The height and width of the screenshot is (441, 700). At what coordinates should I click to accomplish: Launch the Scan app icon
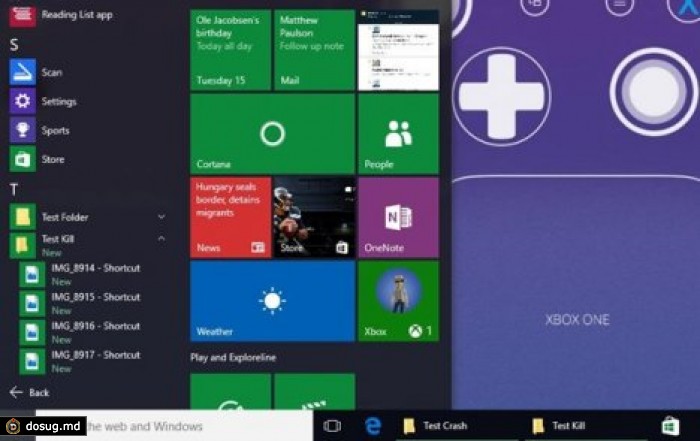[22, 72]
